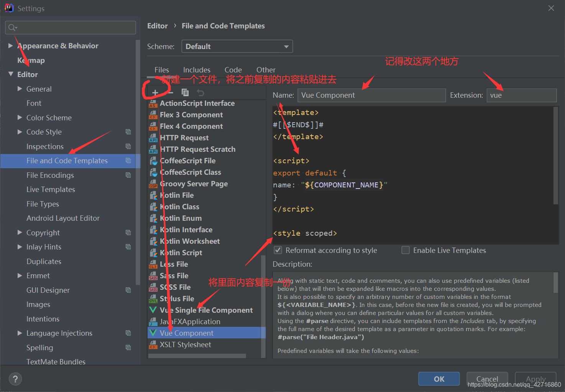The image size is (565, 392).
Task: Click the Kotlin Interface icon
Action: (153, 230)
